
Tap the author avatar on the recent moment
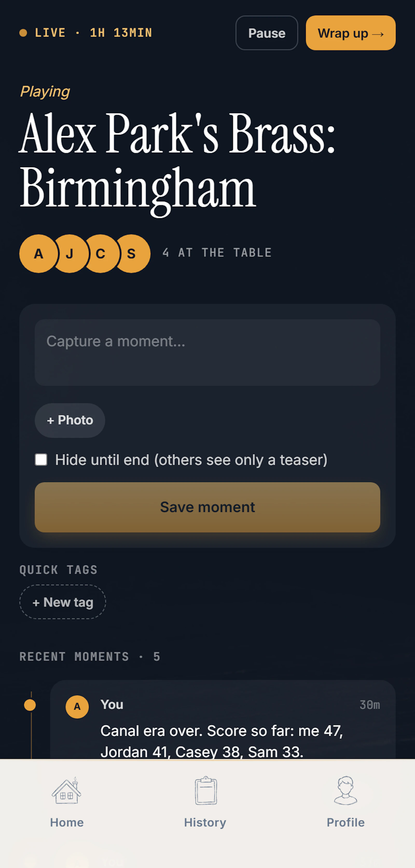coord(77,707)
